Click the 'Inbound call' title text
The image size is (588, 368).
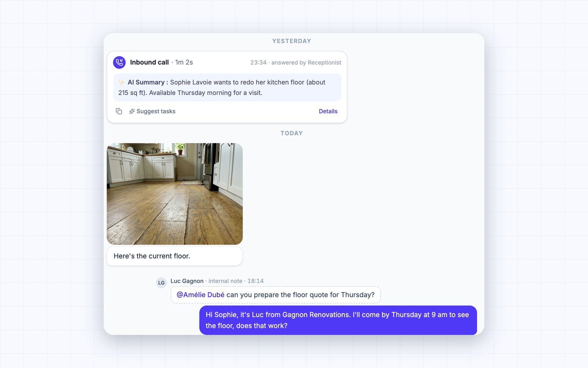point(149,63)
